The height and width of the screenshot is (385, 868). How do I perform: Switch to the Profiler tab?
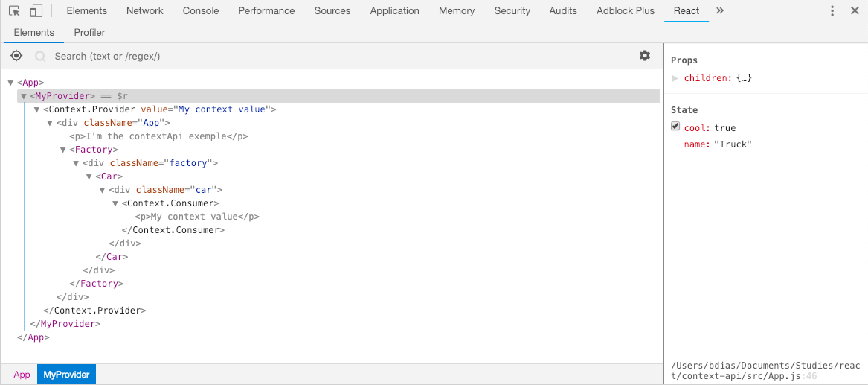pyautogui.click(x=90, y=33)
